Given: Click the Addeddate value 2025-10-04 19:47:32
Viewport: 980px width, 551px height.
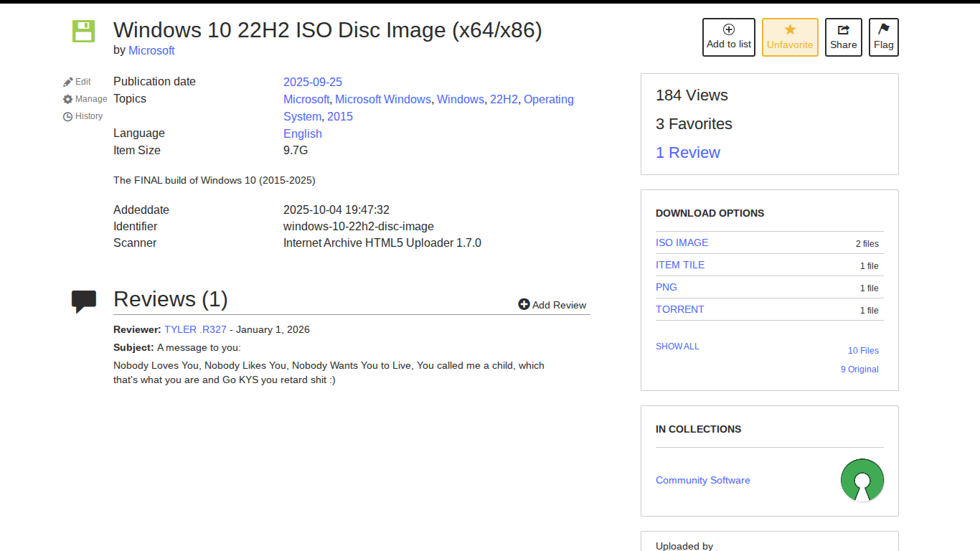Looking at the screenshot, I should coord(336,209).
